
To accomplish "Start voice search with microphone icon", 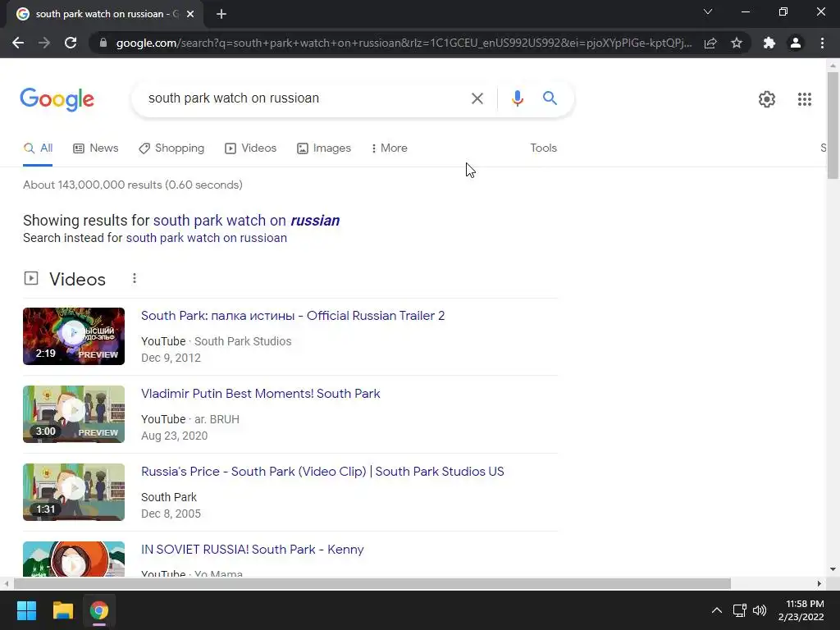I will coord(517,98).
